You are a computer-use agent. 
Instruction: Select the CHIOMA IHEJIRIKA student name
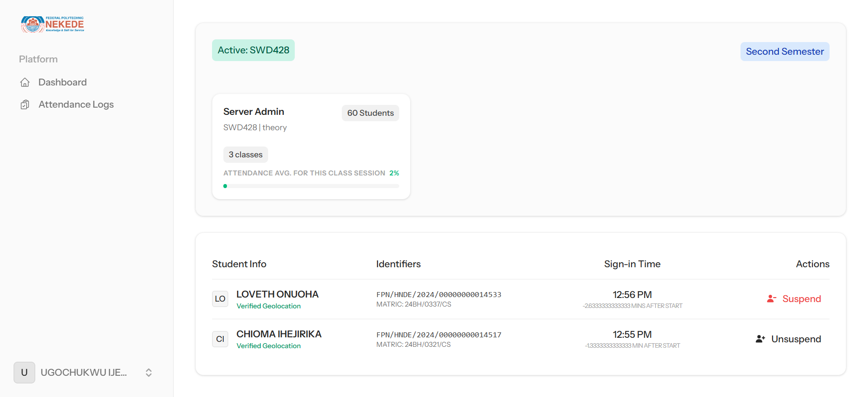pos(279,334)
